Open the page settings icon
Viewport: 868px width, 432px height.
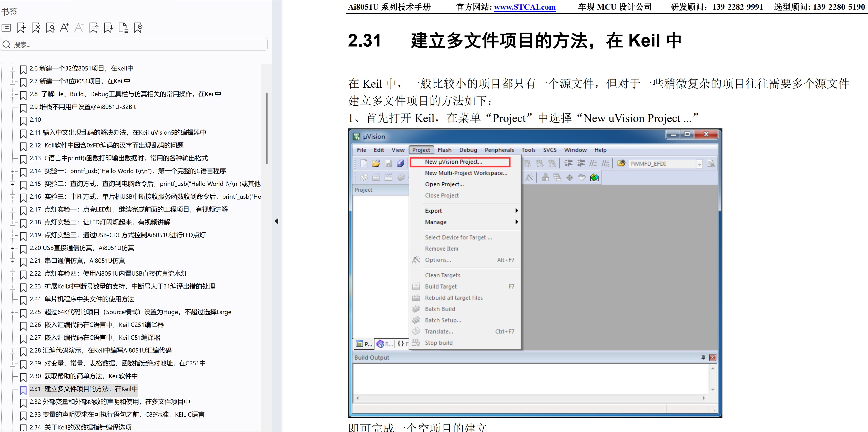tap(123, 28)
